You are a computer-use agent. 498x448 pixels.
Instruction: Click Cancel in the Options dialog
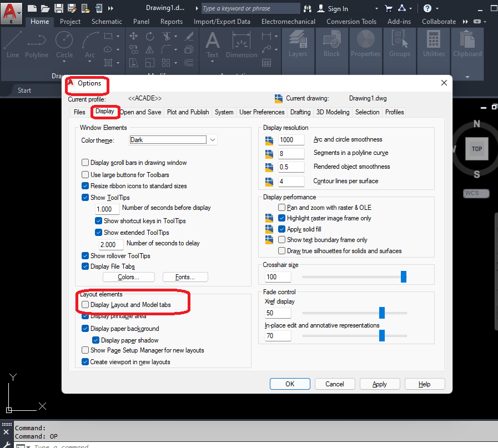click(x=335, y=384)
